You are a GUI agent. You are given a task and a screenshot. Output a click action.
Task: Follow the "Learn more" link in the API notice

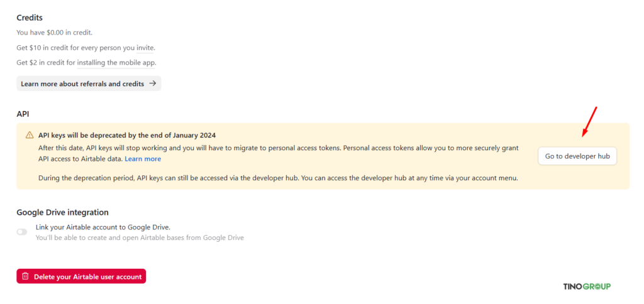143,159
